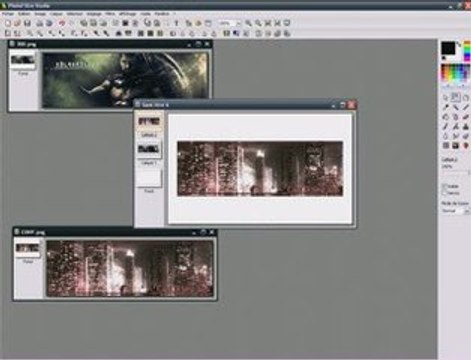Click the Save toolbar icon

click(x=27, y=23)
